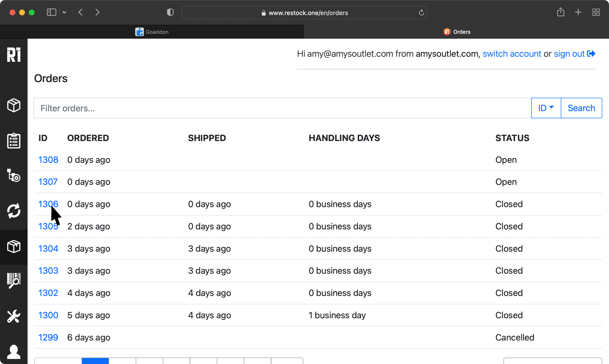Click the SHIPPED column header

[x=207, y=138]
